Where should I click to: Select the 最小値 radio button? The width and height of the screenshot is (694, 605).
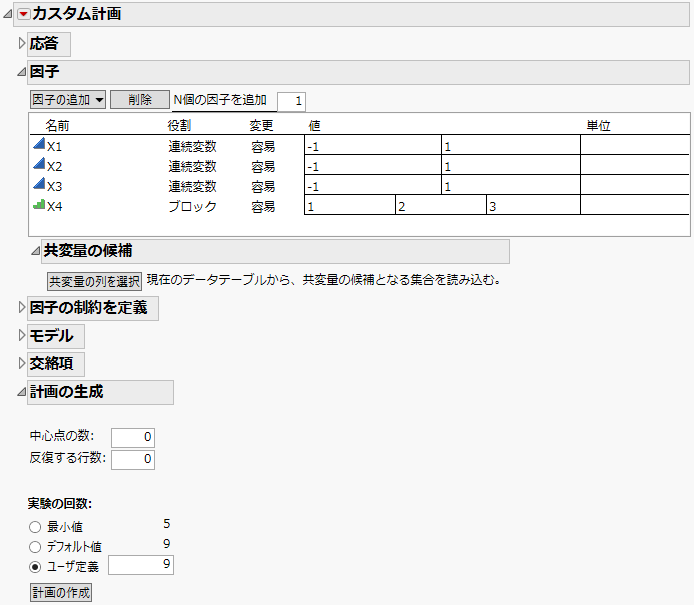tap(35, 527)
